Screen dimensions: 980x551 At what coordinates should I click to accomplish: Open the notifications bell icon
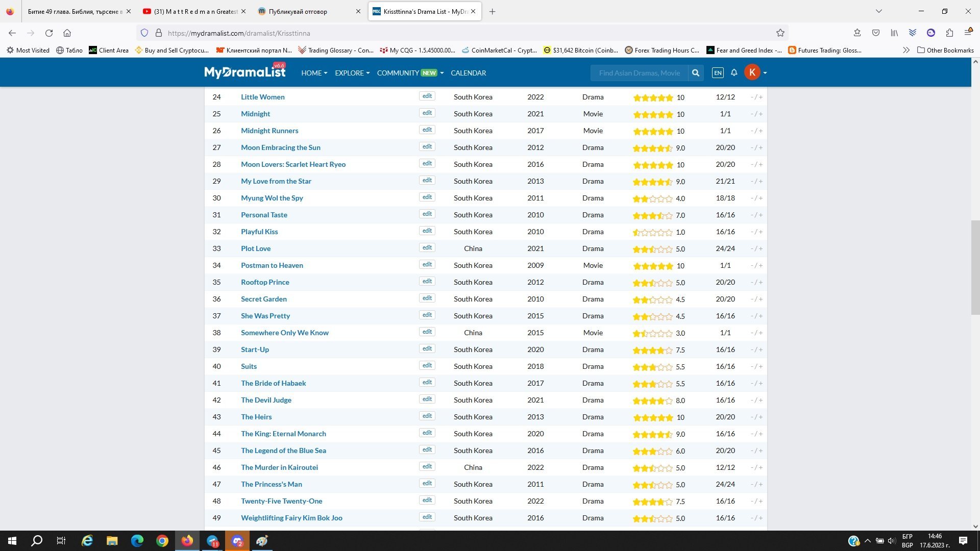pos(734,73)
